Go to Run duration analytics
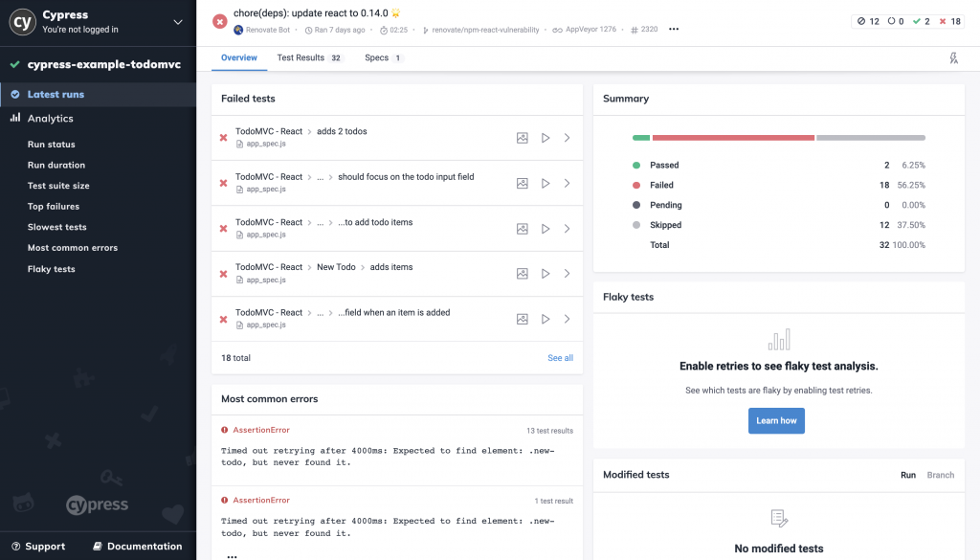This screenshot has width=980, height=560. 56,165
